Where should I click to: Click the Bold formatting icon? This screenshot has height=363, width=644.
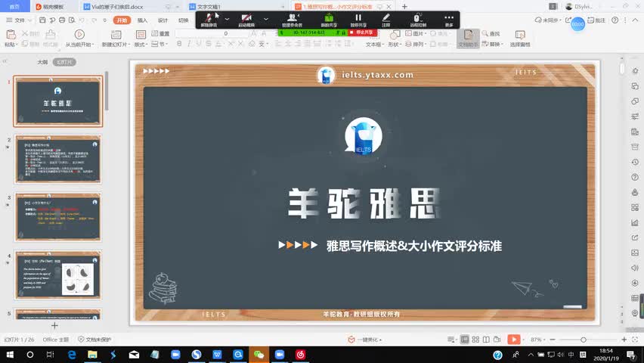[179, 44]
